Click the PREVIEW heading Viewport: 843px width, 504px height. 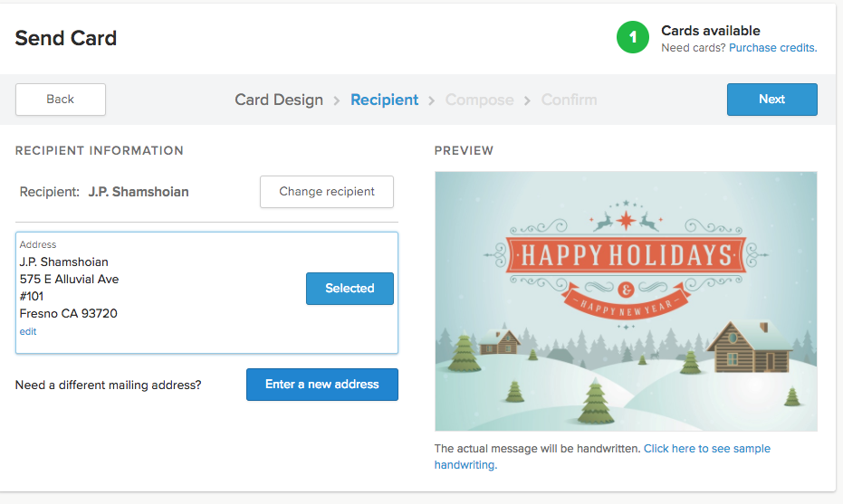coord(464,150)
